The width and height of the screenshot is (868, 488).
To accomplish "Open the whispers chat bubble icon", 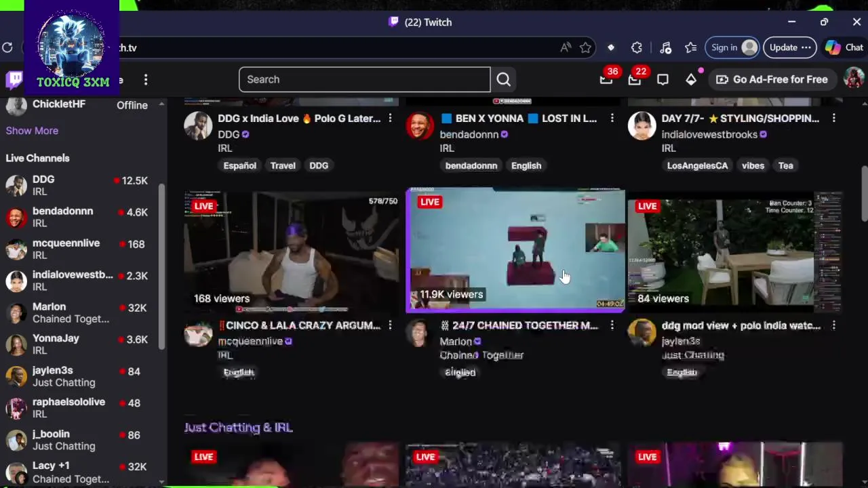I will coord(663,79).
